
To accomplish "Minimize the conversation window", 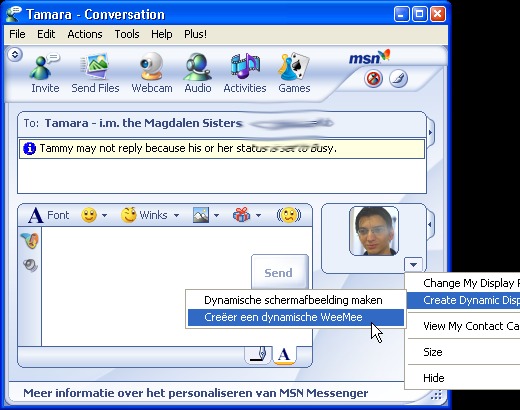I will (402, 15).
